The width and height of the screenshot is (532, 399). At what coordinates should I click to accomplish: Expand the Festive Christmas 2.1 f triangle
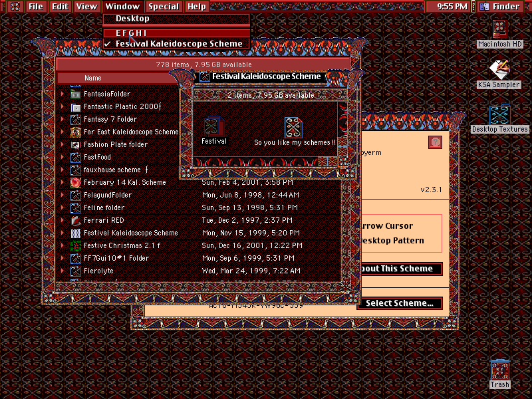[x=62, y=245]
